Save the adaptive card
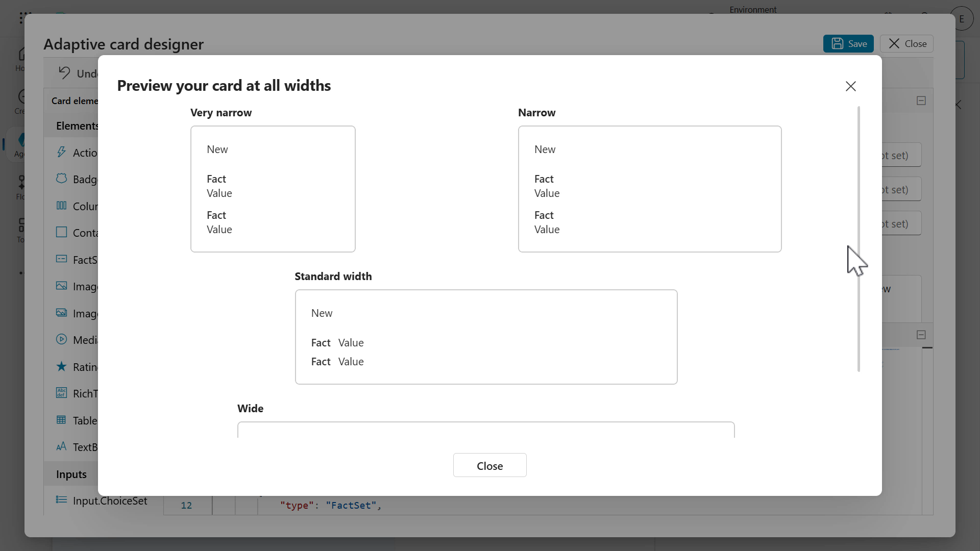980x551 pixels. pos(848,43)
